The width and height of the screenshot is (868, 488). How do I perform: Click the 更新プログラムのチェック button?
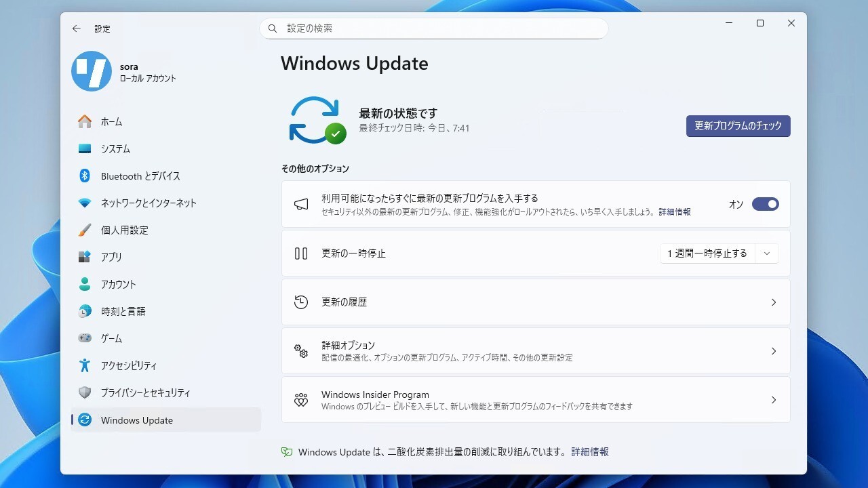coord(738,126)
